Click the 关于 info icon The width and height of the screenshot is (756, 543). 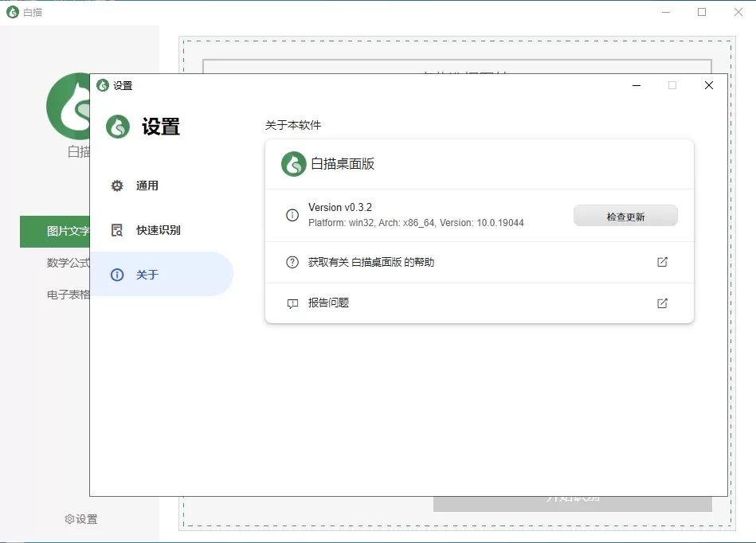(117, 274)
